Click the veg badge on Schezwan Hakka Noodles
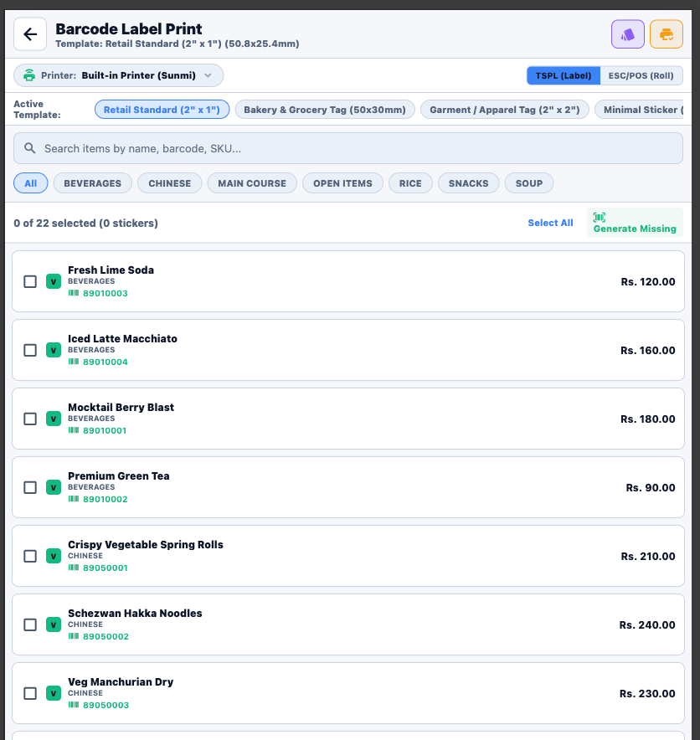 point(54,624)
